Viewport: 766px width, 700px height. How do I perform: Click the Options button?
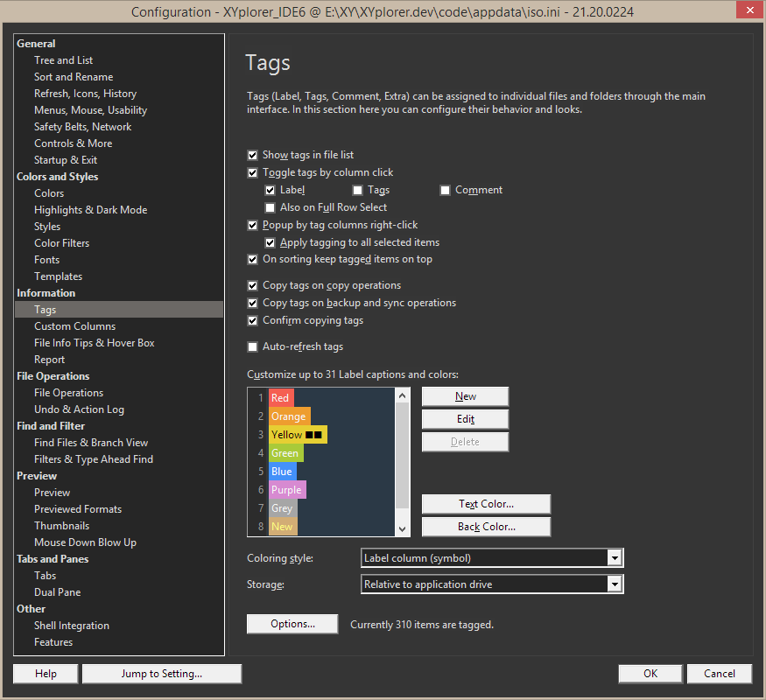(292, 624)
